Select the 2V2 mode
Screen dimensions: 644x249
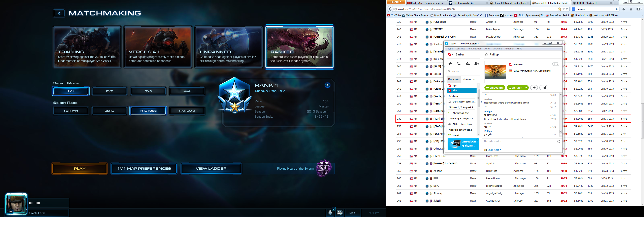pos(109,91)
